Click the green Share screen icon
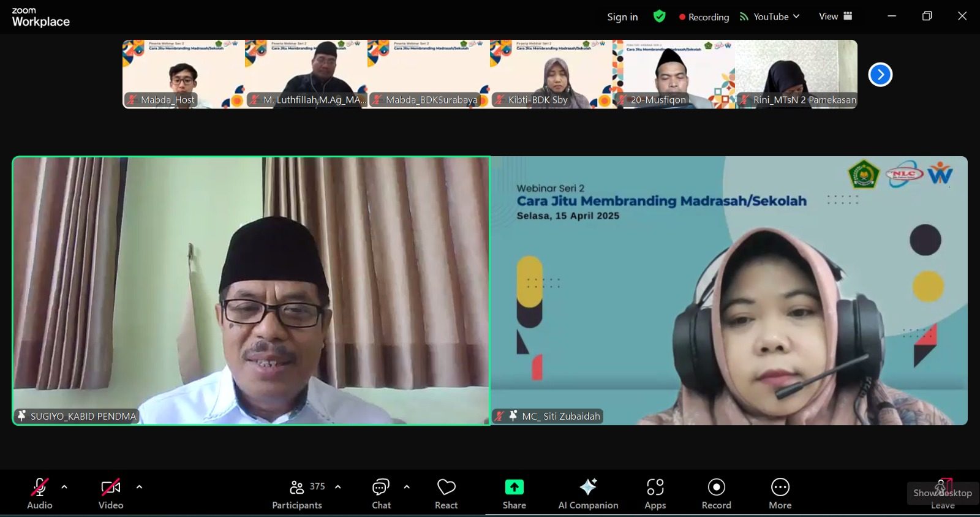This screenshot has width=980, height=517. coord(514,487)
